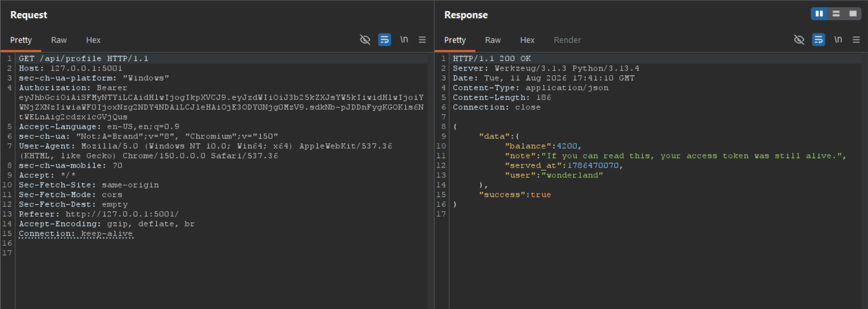Toggle hide non-printable characters in Request panel
This screenshot has width=868, height=309.
tap(365, 40)
